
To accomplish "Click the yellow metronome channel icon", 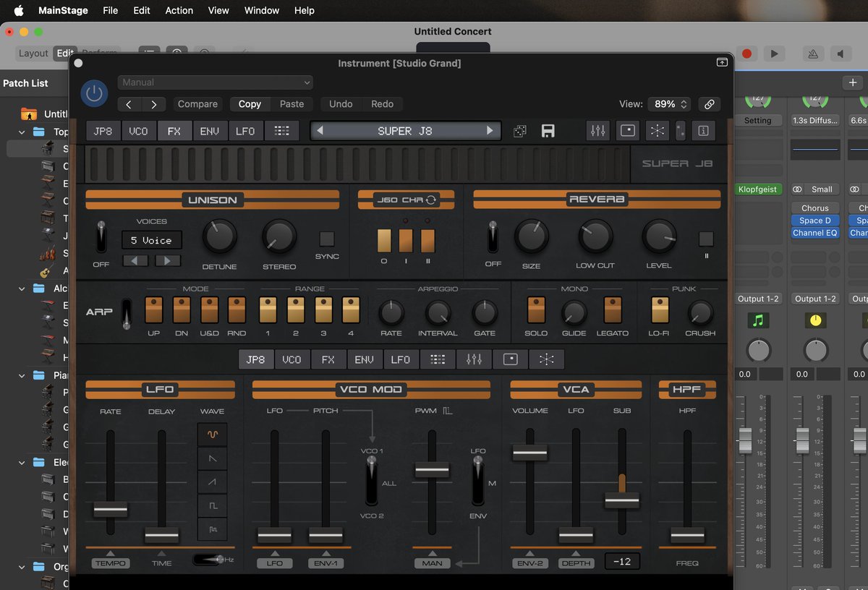I will (x=815, y=320).
